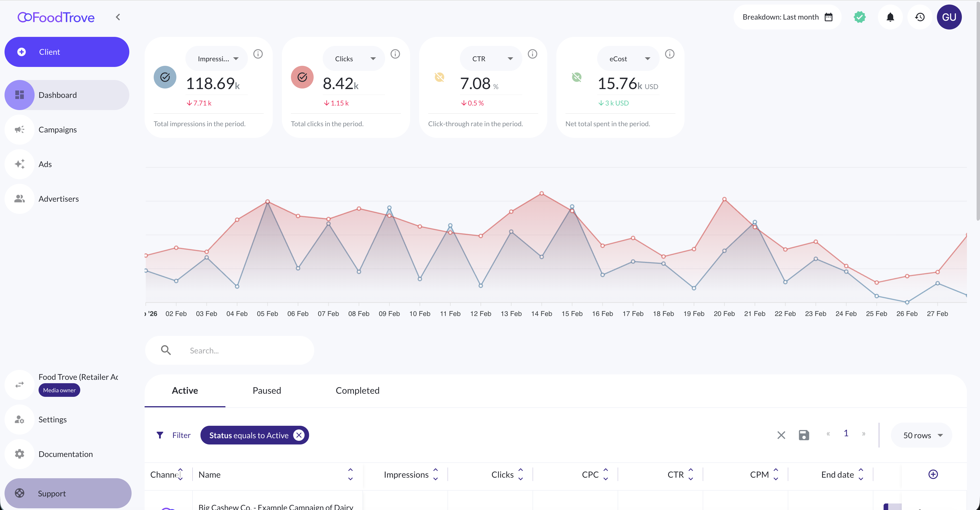Open the 50 rows page size dropdown
The image size is (980, 510).
[x=922, y=435]
